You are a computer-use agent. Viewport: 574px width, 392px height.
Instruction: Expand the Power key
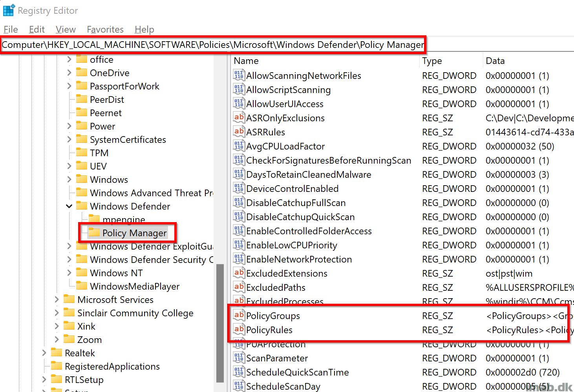point(69,126)
